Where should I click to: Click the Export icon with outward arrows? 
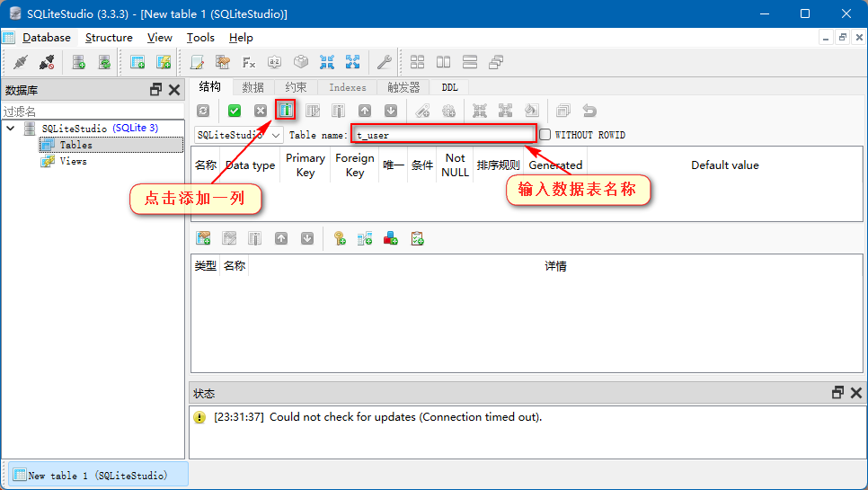click(x=352, y=62)
